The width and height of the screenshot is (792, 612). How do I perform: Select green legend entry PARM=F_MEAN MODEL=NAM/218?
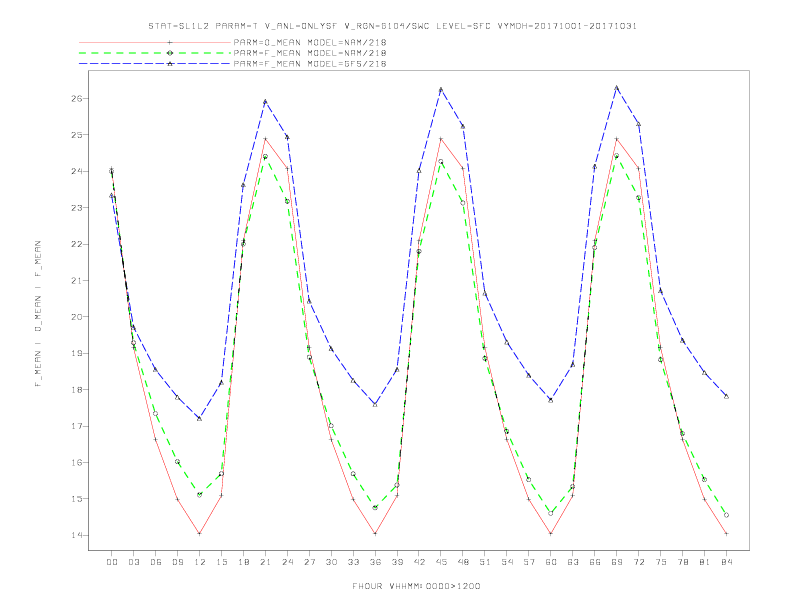[x=310, y=53]
